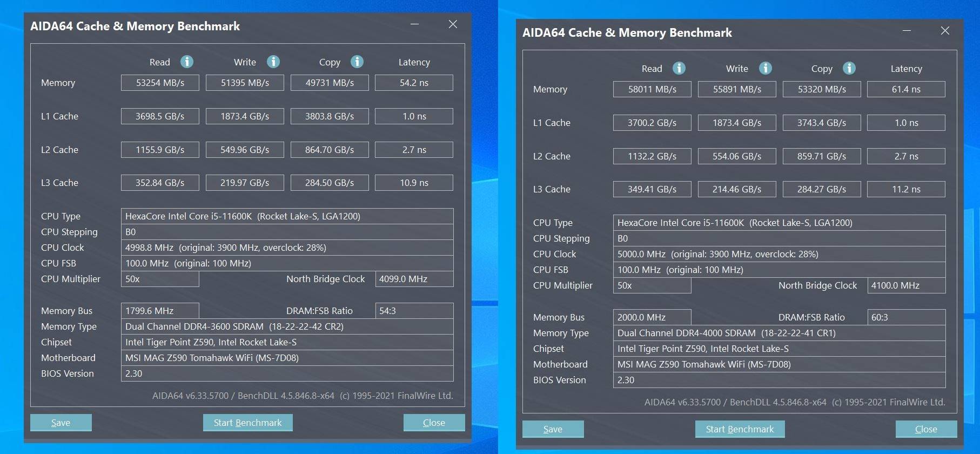Select memory write value 55891 MB/s
Viewport: 980px width, 454px height.
737,89
